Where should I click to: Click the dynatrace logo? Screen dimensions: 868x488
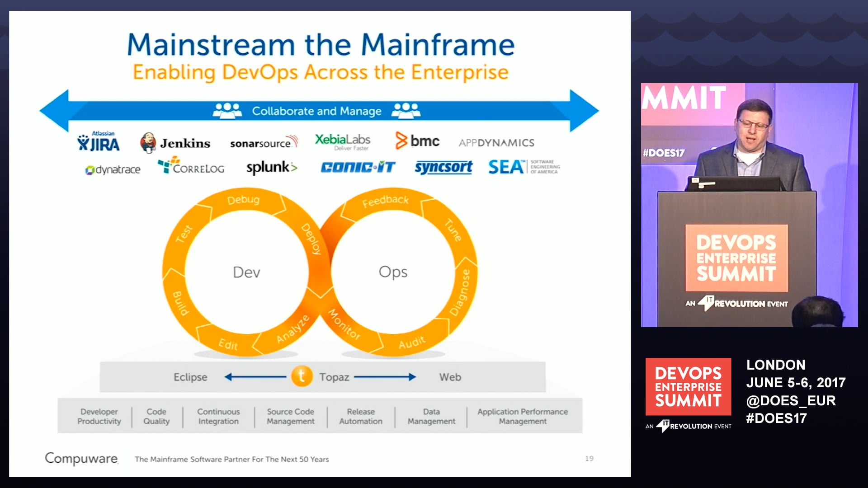(x=113, y=169)
